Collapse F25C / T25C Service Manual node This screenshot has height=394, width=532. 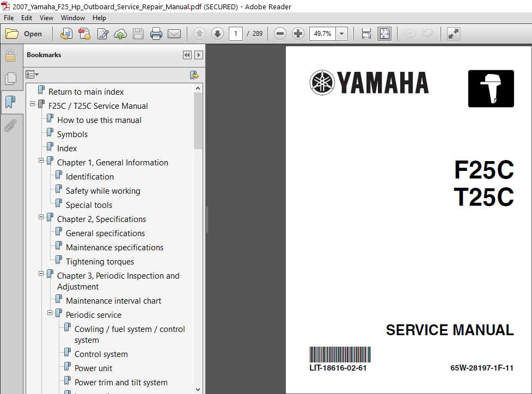point(33,104)
